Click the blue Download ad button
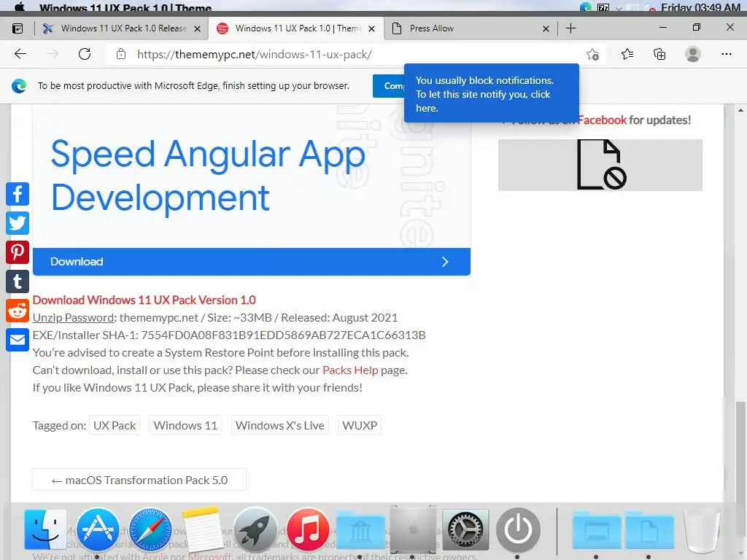Screen dimensions: 747x560 pos(252,262)
